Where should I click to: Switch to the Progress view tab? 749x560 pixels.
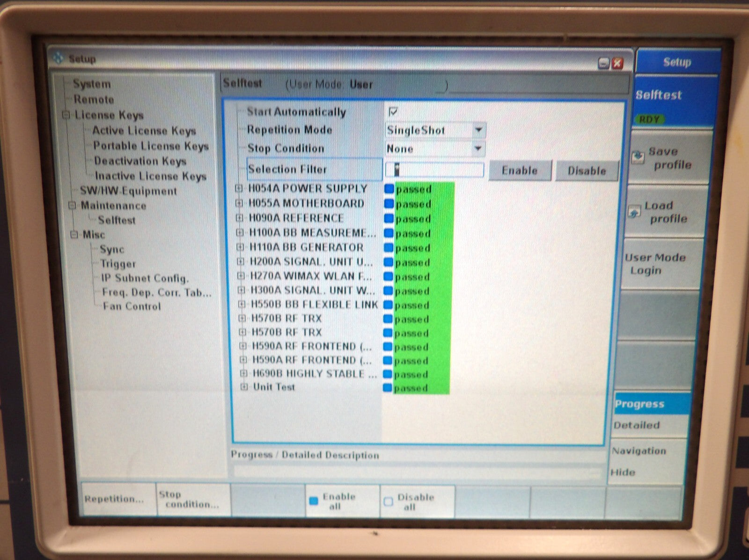(x=651, y=404)
